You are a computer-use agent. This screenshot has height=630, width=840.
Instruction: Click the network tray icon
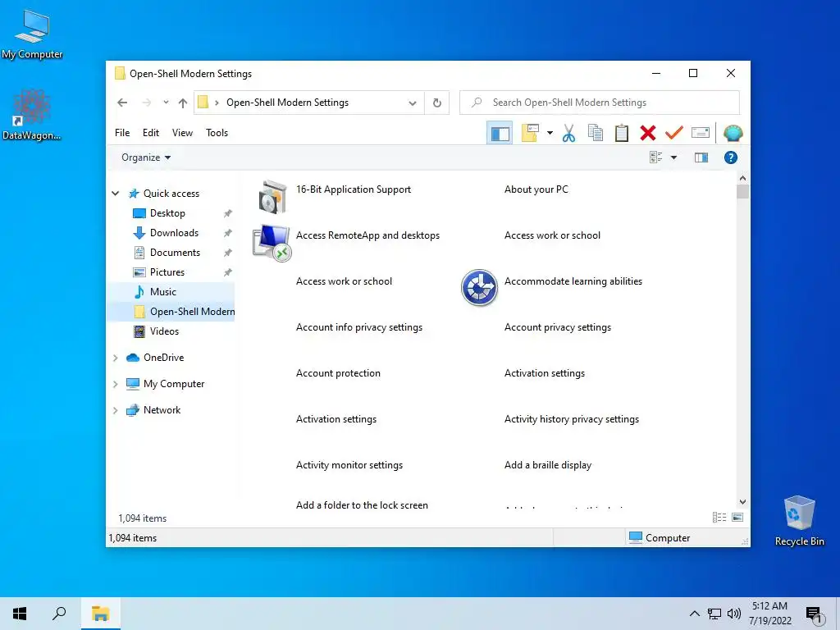[x=714, y=614]
